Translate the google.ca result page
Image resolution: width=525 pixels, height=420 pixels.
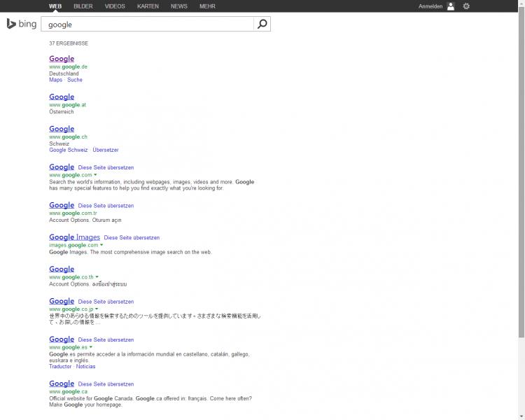click(x=106, y=384)
